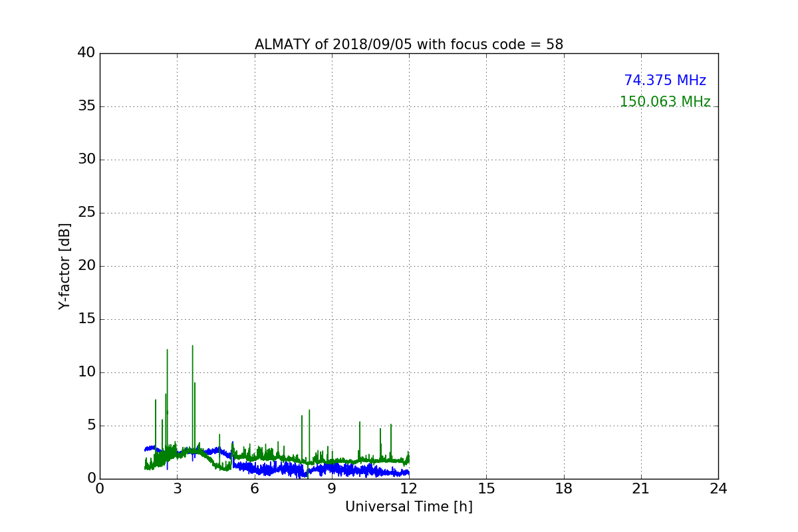This screenshot has height=532, width=798.
Task: Click the 'Y-factor [dB]' axis label
Action: [x=65, y=266]
